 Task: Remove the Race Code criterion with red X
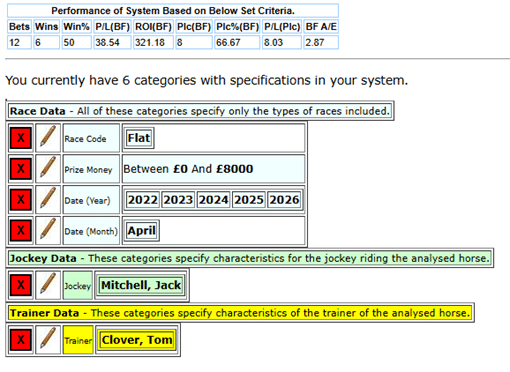21,138
